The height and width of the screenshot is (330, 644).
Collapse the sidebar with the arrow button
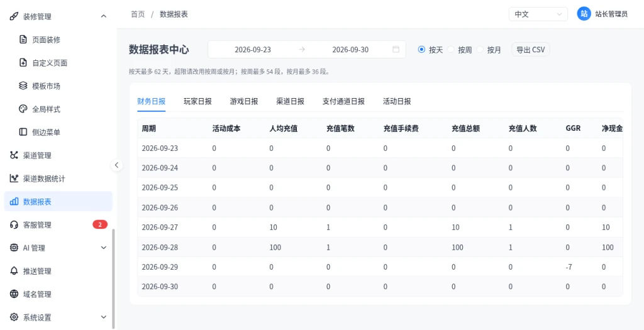(x=116, y=165)
